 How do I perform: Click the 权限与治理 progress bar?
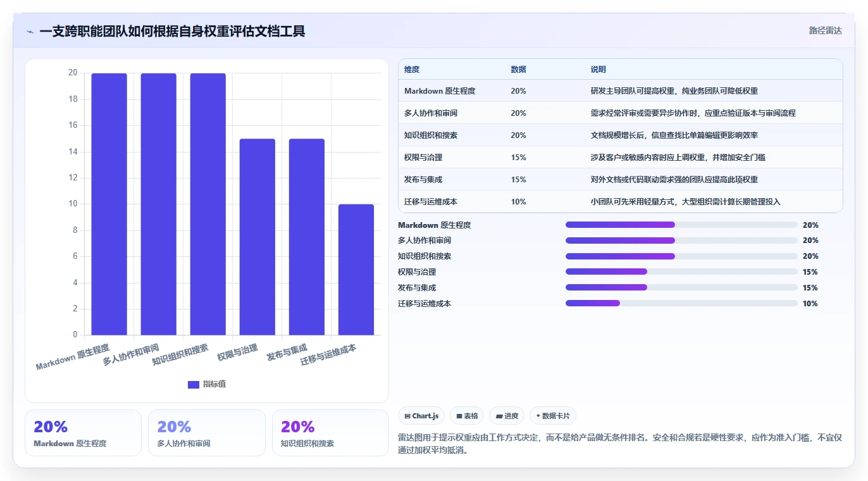click(681, 272)
